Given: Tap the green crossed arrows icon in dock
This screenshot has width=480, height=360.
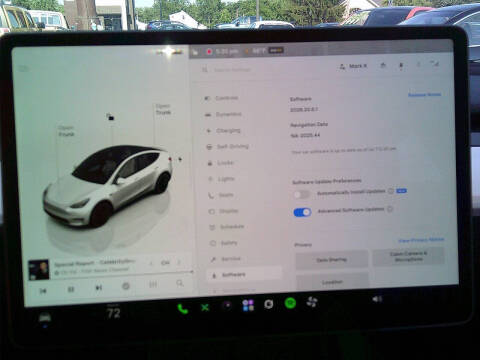Looking at the screenshot, I should (x=205, y=307).
